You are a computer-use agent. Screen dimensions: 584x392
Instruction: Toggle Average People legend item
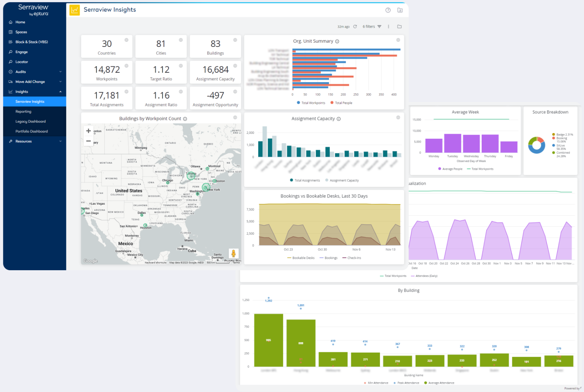pyautogui.click(x=450, y=169)
